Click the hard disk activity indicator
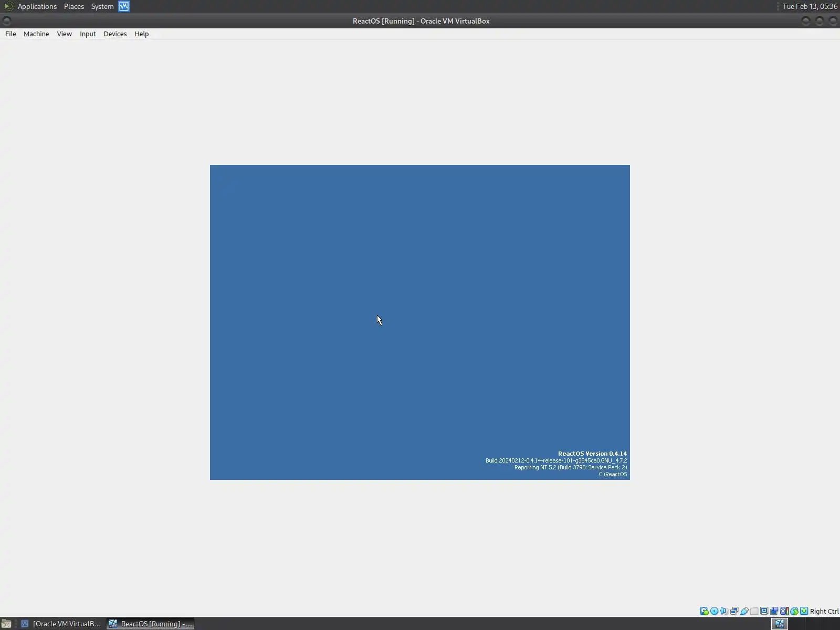This screenshot has width=840, height=630. tap(705, 611)
